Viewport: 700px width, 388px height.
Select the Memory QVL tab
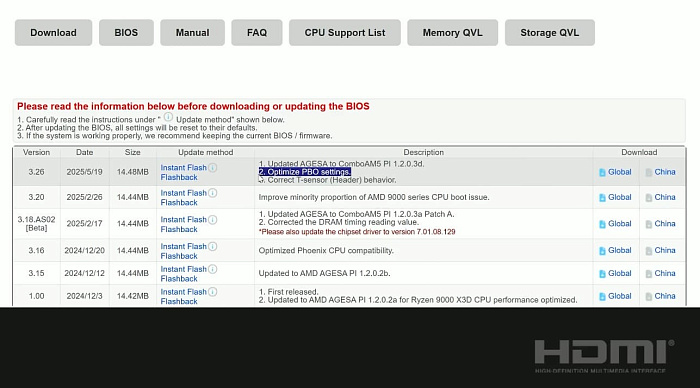tap(452, 33)
